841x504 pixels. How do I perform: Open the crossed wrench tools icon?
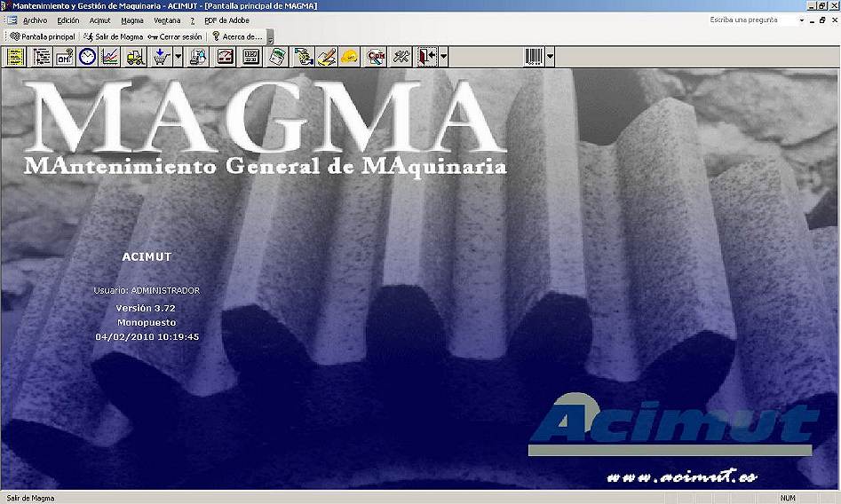point(401,56)
